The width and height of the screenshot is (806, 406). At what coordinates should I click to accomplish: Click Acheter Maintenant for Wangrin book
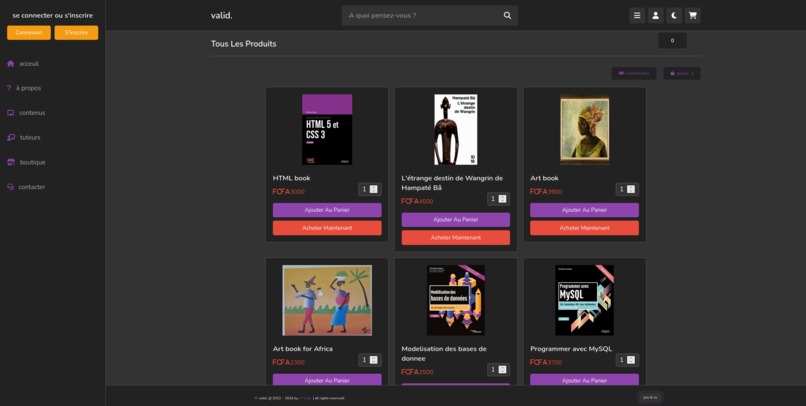455,238
